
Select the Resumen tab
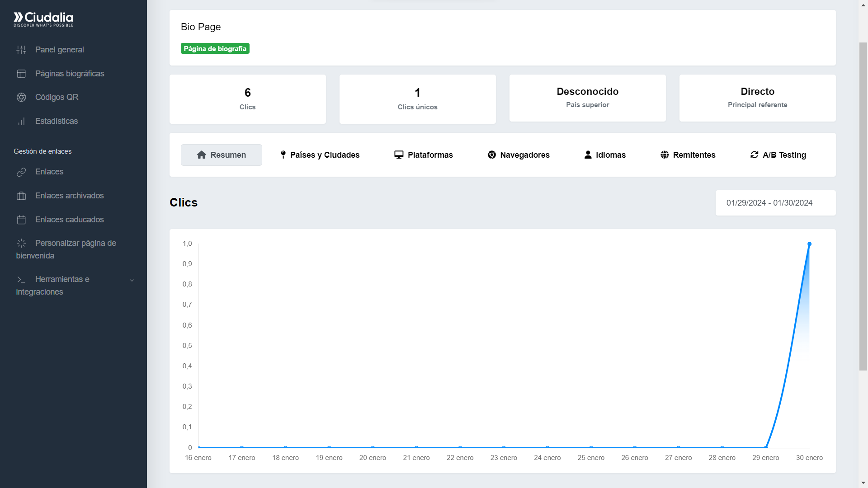pyautogui.click(x=221, y=155)
